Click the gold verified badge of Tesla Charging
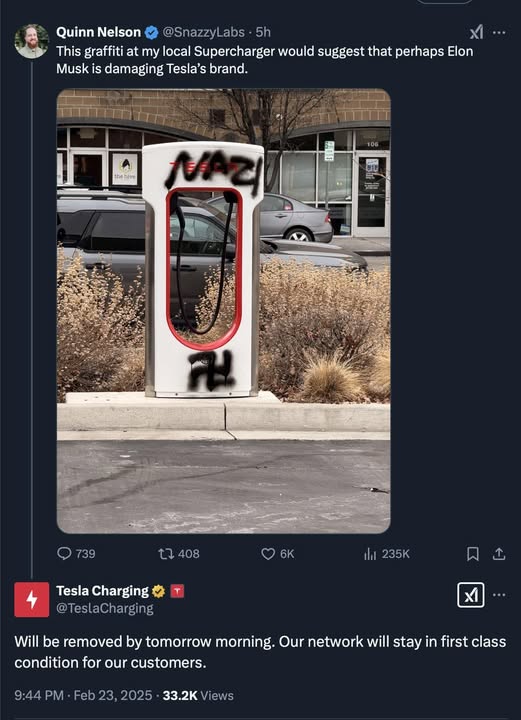Viewport: 521px width, 720px height. point(158,591)
